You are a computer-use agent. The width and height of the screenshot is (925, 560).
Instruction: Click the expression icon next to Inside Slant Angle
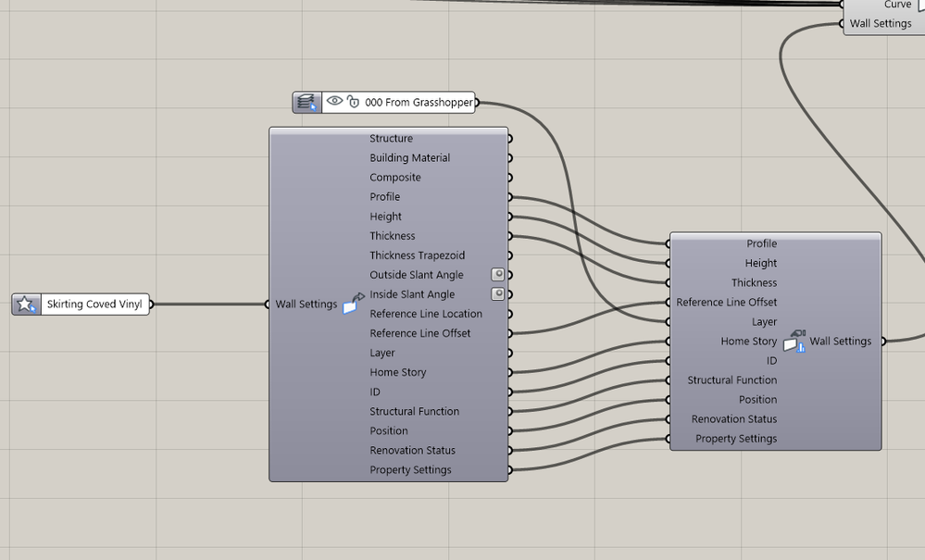(498, 293)
